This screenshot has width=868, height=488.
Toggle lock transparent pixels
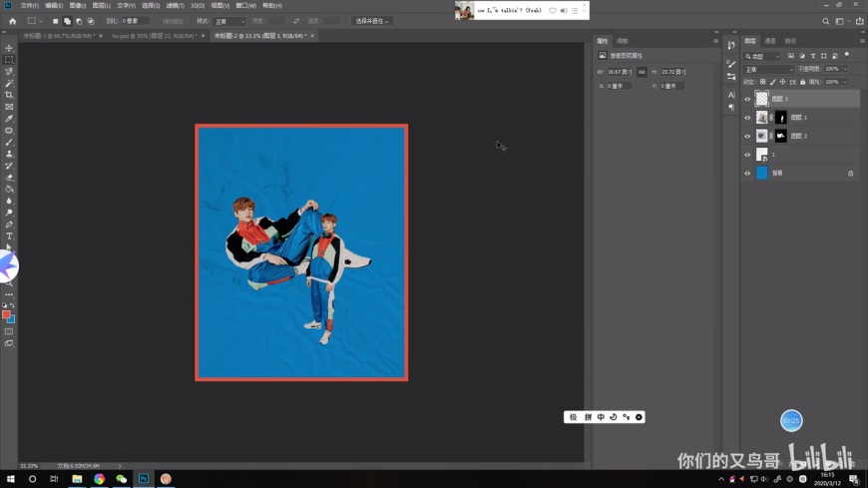[x=763, y=82]
